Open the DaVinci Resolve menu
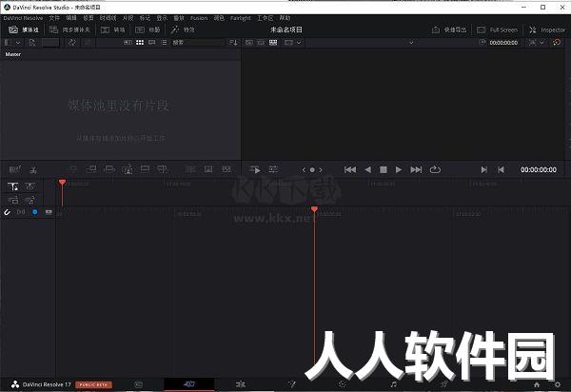The image size is (571, 392). point(23,18)
